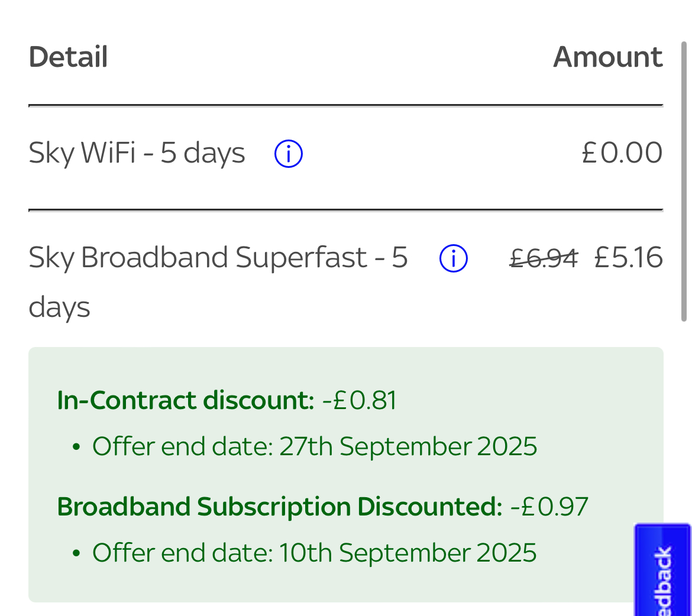Select the strikethrough price £6.94
The image size is (692, 616).
click(542, 258)
